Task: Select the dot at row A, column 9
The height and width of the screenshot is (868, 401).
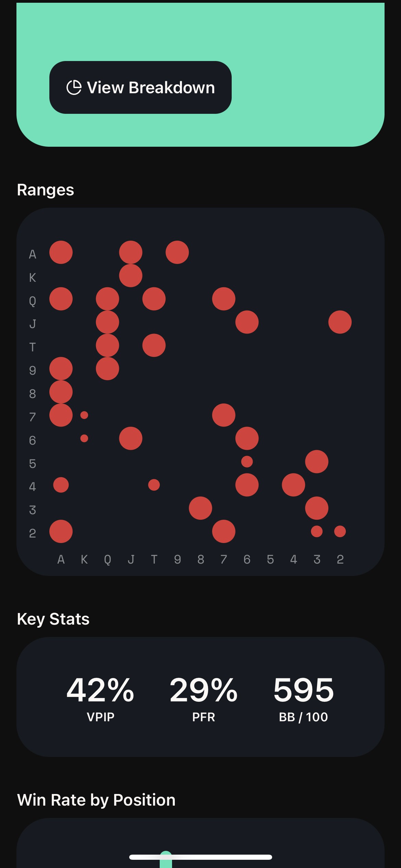Action: (x=177, y=252)
